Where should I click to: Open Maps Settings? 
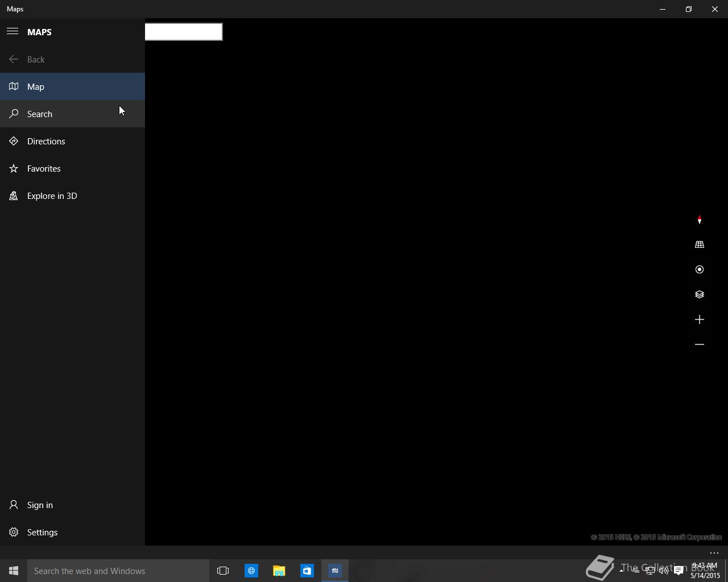(72, 532)
